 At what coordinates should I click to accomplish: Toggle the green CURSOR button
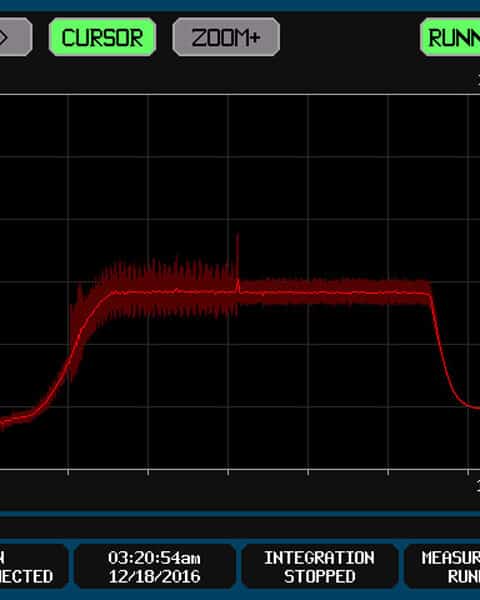click(102, 37)
